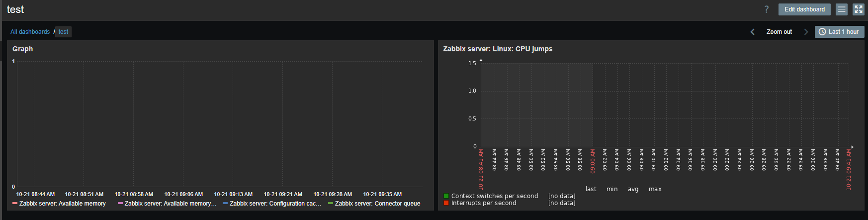Viewport: 868px width, 220px height.
Task: Click the Graph widget title
Action: tap(23, 49)
